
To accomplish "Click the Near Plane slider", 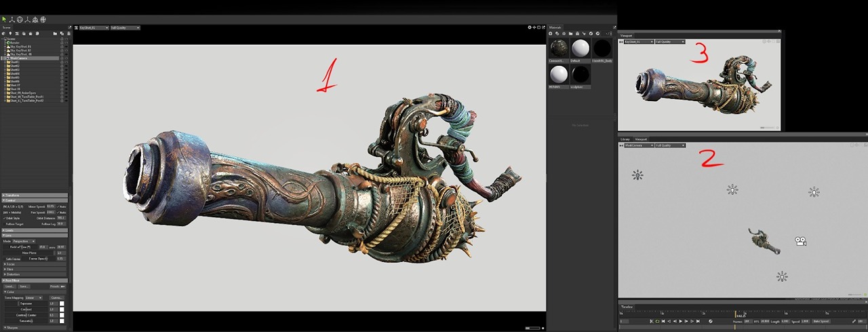I will pos(29,253).
